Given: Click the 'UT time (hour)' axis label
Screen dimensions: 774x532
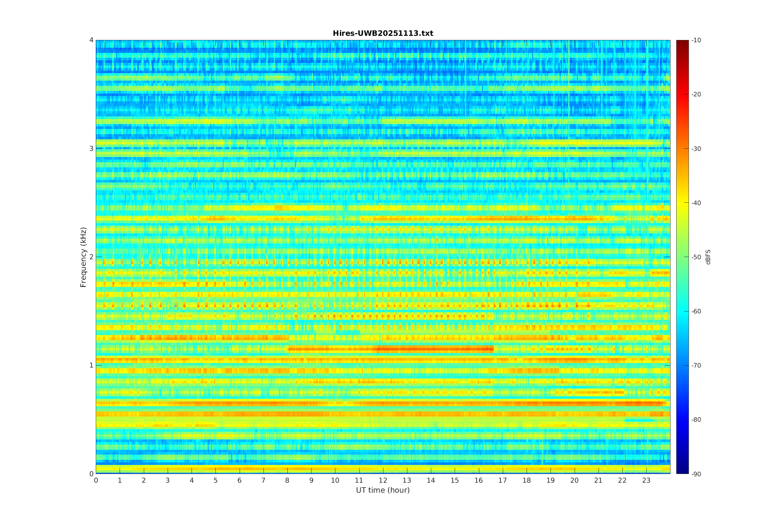Looking at the screenshot, I should pyautogui.click(x=383, y=490).
